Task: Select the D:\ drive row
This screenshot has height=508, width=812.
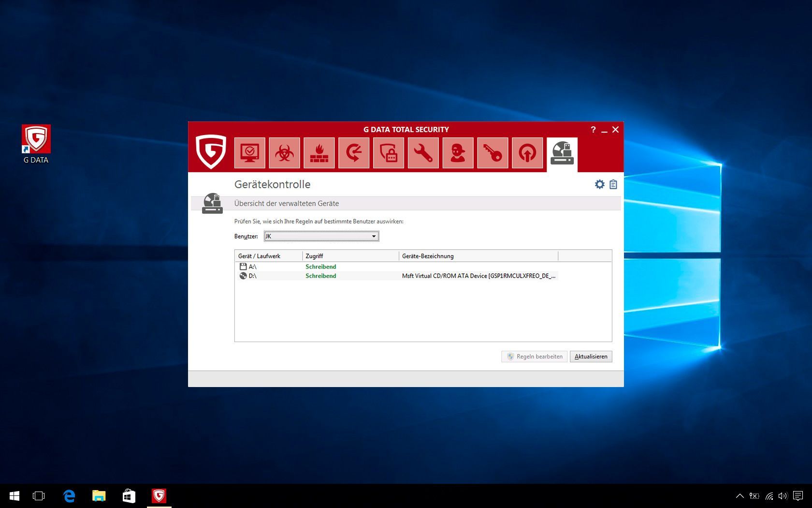Action: click(x=396, y=276)
